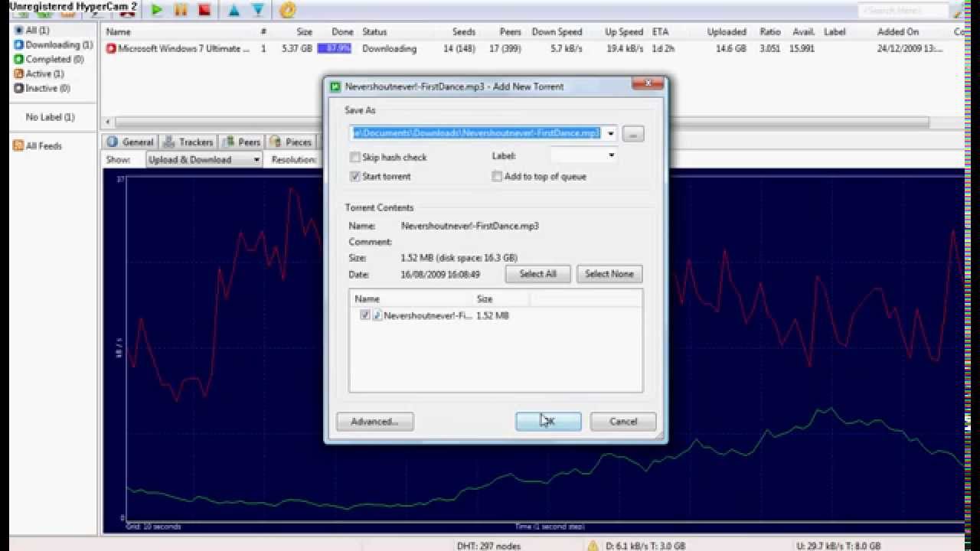Click the mp3 music file icon

click(x=377, y=315)
